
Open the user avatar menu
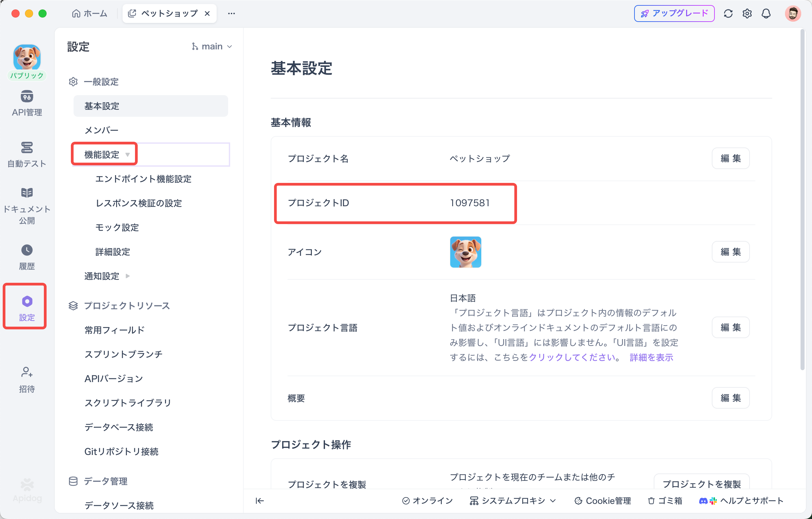[793, 13]
